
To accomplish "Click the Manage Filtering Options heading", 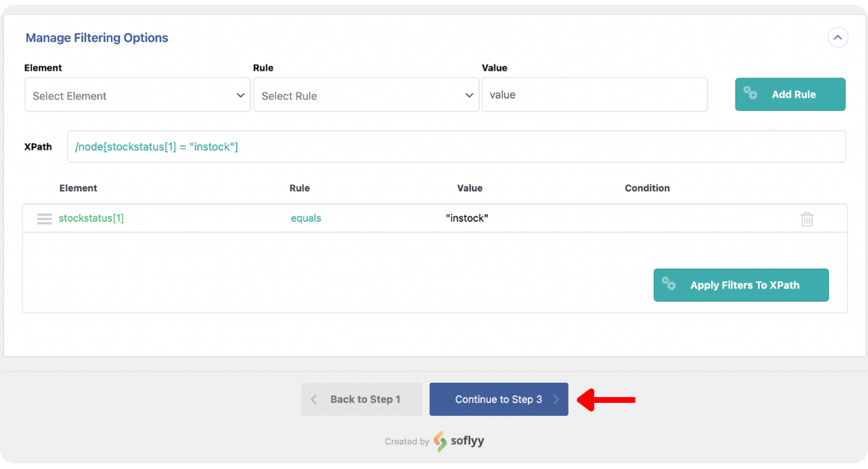I will 97,38.
